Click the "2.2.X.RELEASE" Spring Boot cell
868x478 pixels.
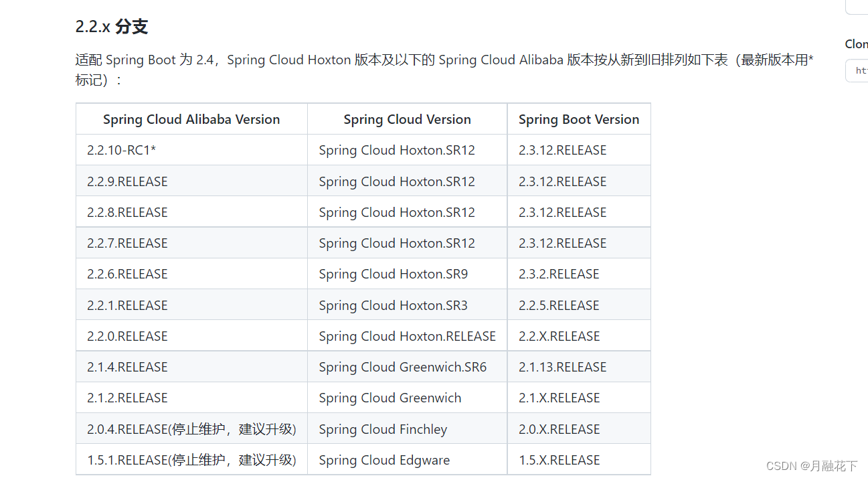pyautogui.click(x=579, y=336)
